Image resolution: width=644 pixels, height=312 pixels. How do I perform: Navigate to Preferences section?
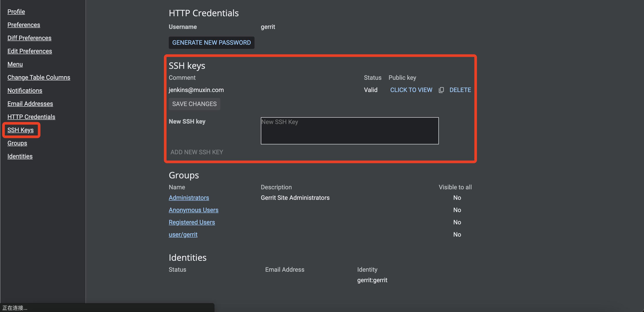pyautogui.click(x=23, y=25)
